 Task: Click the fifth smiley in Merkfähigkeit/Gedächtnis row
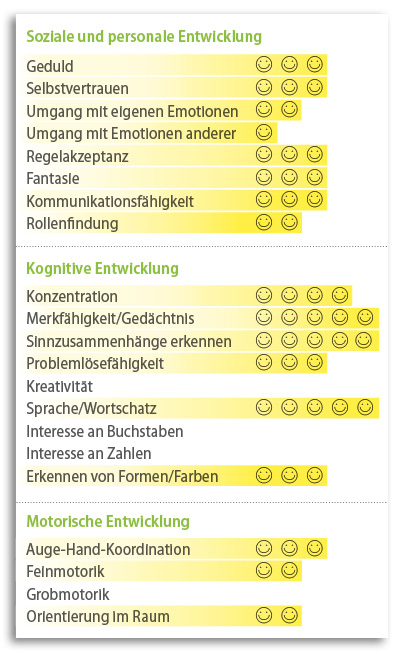(x=365, y=318)
